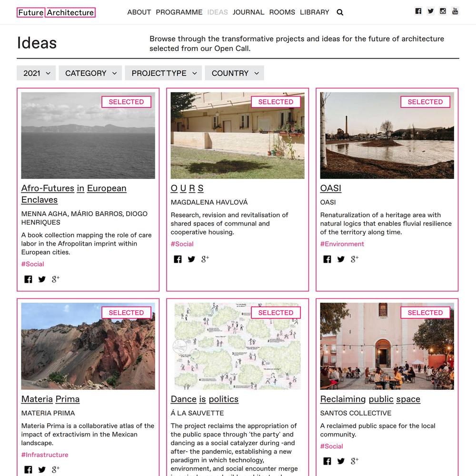Share Materia Prima on Twitter
This screenshot has height=476, width=476.
click(x=42, y=469)
